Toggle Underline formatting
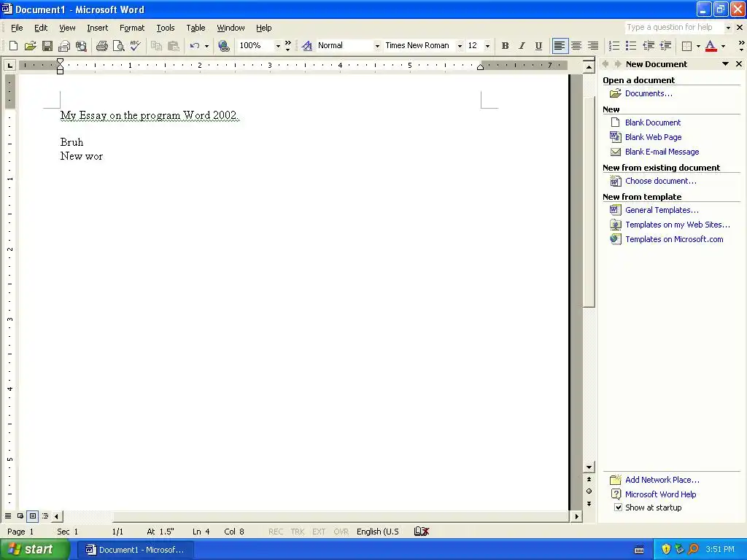The width and height of the screenshot is (747, 560). pos(538,46)
